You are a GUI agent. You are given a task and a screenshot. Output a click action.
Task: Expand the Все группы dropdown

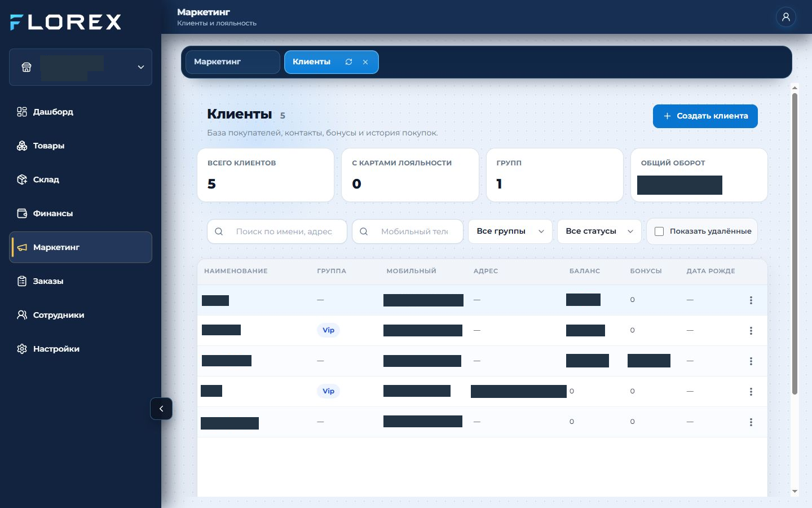[510, 231]
